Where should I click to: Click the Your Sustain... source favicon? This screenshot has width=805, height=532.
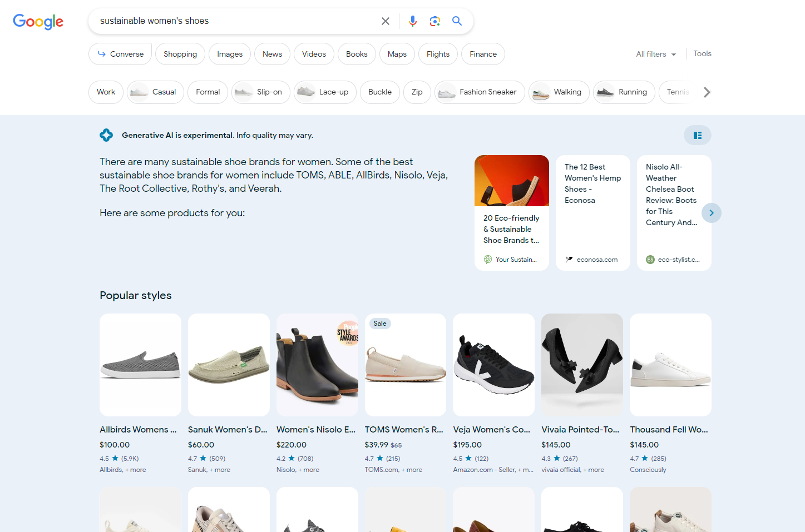click(488, 260)
